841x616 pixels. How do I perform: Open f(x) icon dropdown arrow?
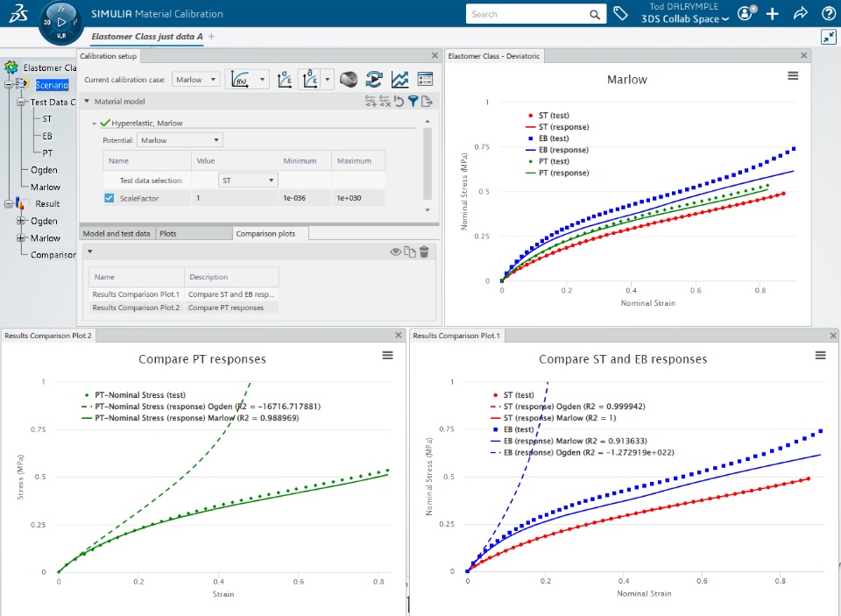coord(262,80)
